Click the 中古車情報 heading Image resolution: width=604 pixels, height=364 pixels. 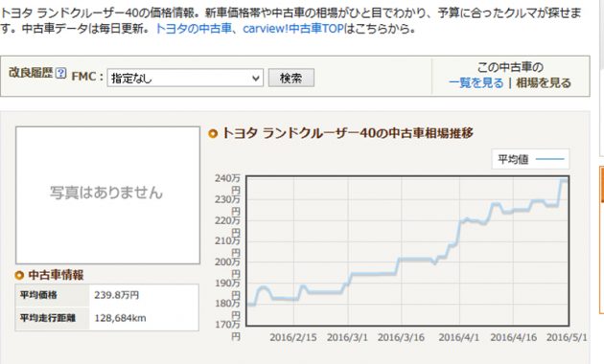tap(56, 275)
